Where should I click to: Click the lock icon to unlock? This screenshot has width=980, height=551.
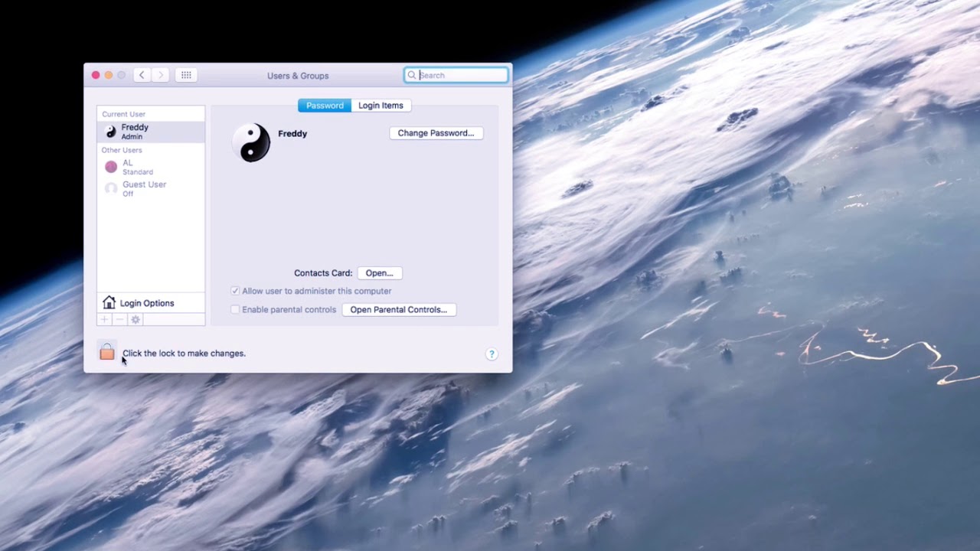pos(107,352)
